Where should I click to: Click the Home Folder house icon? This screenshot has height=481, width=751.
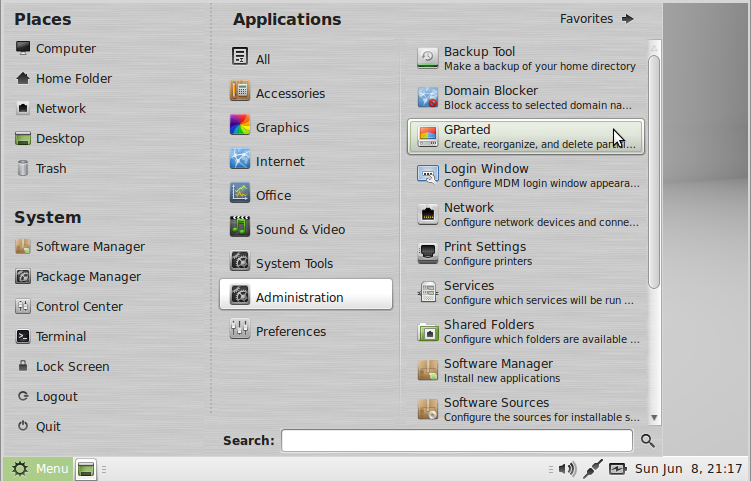[x=23, y=78]
